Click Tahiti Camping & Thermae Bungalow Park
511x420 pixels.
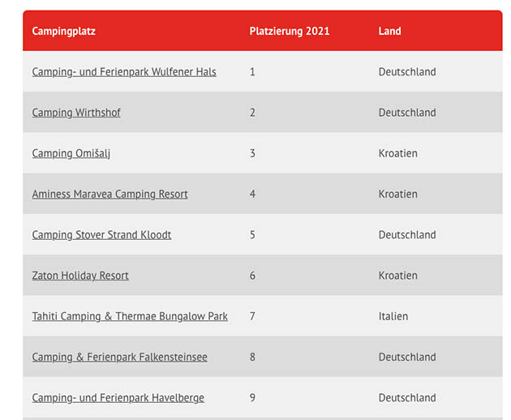click(x=130, y=316)
